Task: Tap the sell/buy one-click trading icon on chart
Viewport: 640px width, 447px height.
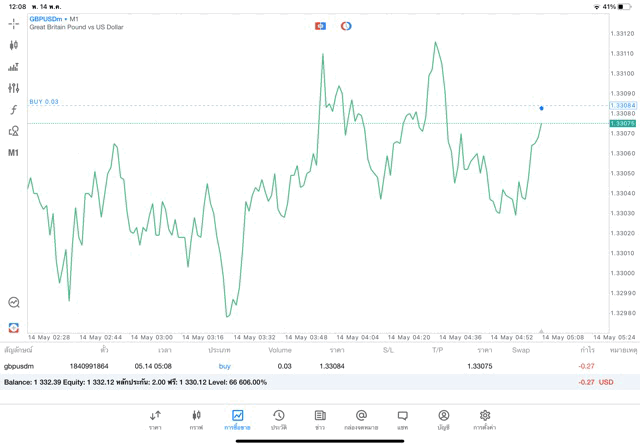Action: tap(320, 26)
